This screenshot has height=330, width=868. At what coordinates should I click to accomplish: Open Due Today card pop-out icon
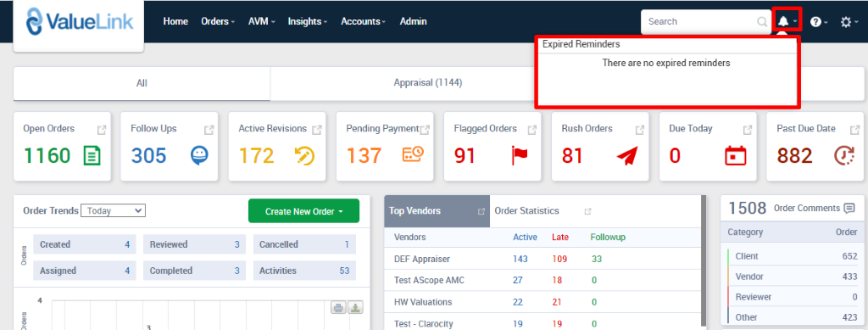[x=748, y=130]
